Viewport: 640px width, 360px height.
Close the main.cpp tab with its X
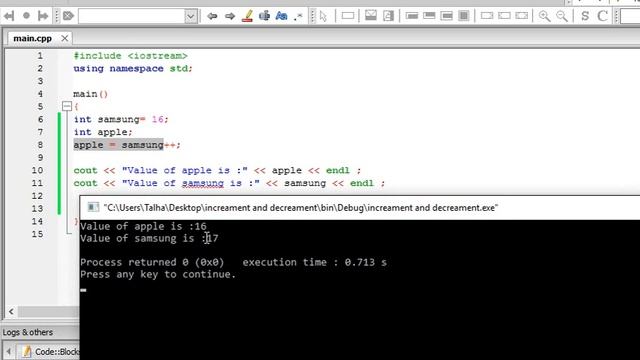[x=64, y=38]
